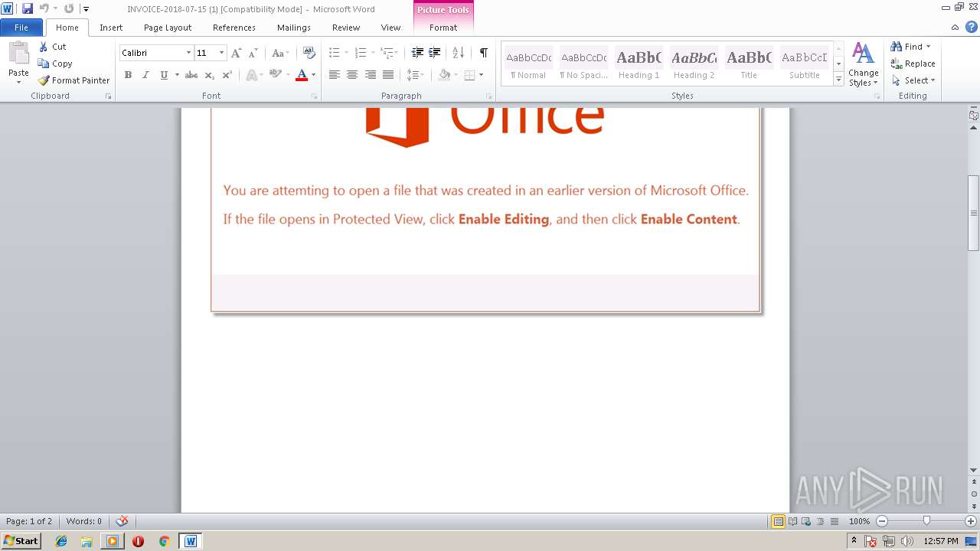980x551 pixels.
Task: Decrease the paragraph indent
Action: (417, 53)
